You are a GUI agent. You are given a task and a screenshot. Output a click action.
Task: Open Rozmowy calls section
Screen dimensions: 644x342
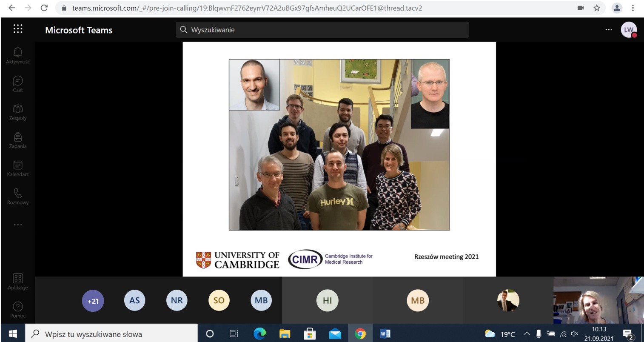coord(17,196)
